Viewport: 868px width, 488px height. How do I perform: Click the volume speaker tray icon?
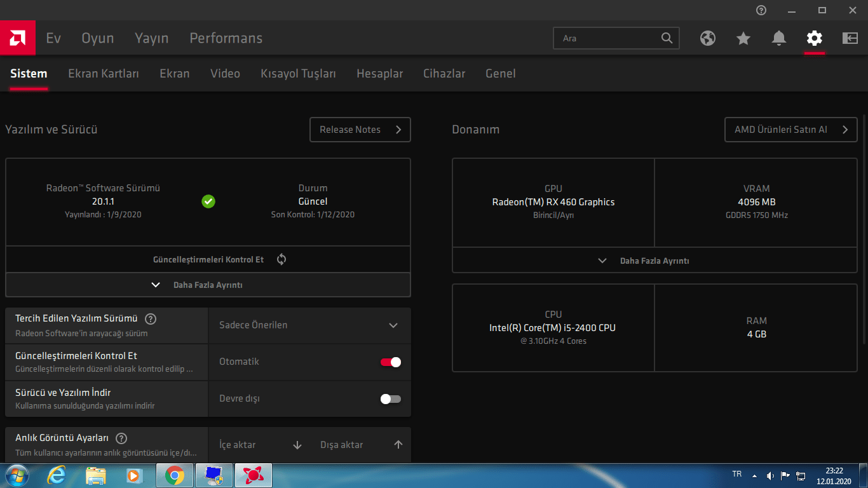(x=770, y=475)
